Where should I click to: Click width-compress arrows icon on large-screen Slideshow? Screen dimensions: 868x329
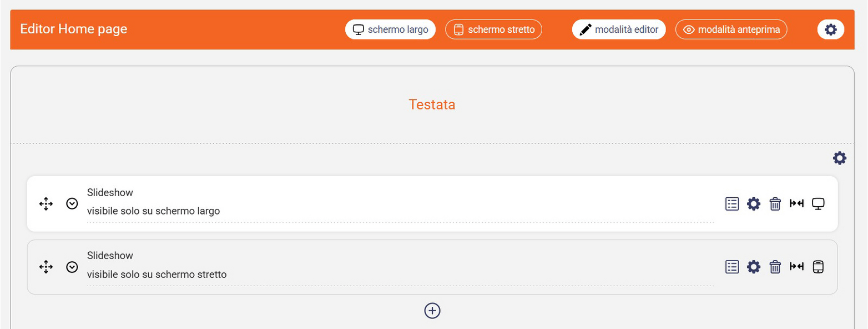point(796,204)
